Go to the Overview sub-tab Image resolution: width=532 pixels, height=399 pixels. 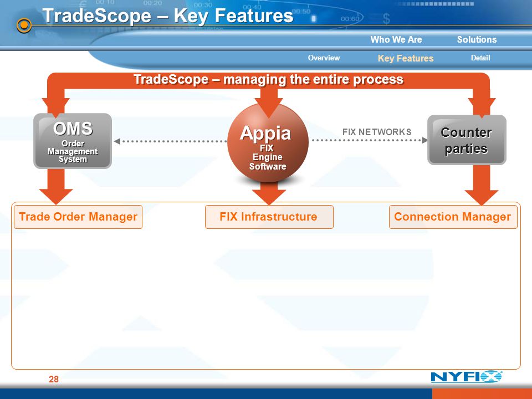(324, 58)
